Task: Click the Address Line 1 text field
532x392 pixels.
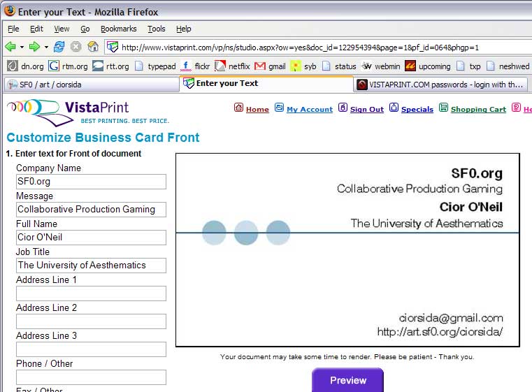Action: tap(91, 293)
